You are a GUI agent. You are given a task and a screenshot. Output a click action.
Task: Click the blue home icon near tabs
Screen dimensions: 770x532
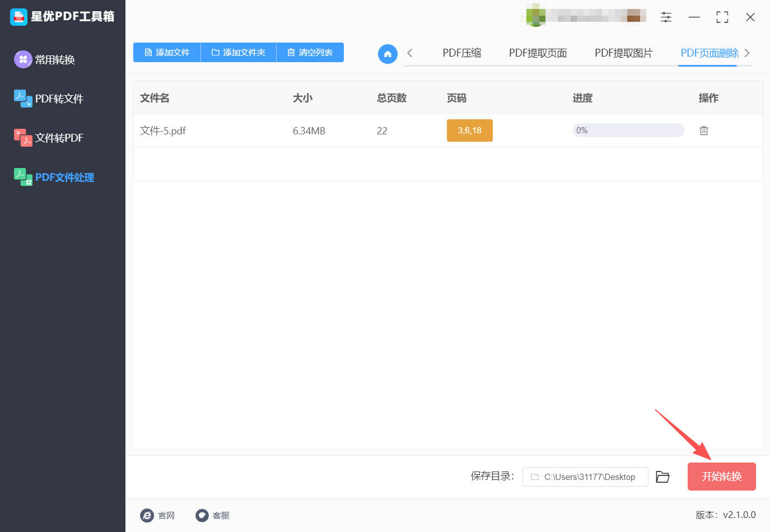click(388, 54)
